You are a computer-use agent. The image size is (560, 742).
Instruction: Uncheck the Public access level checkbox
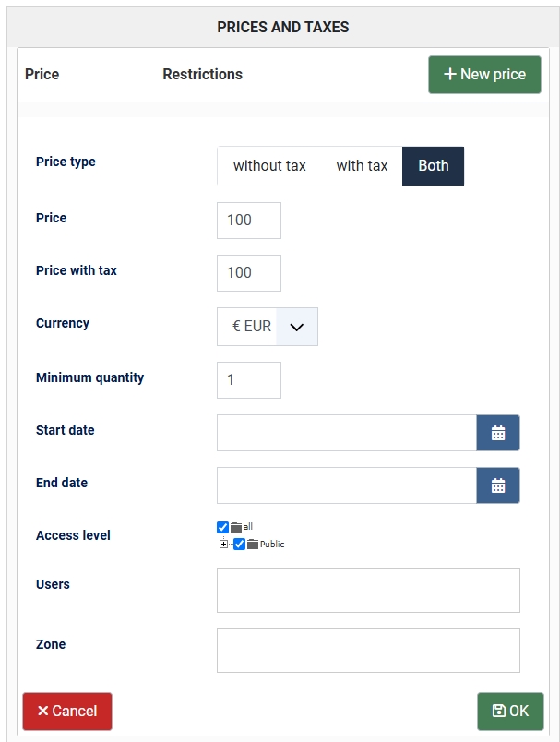point(239,545)
